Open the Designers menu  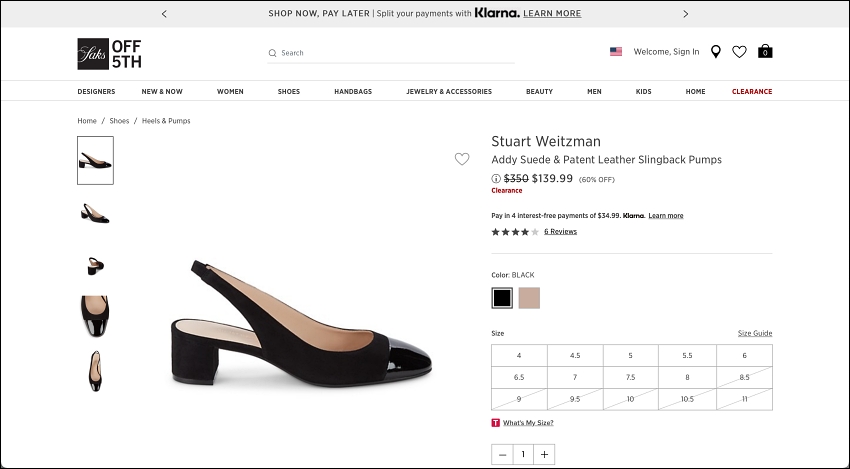click(x=96, y=92)
